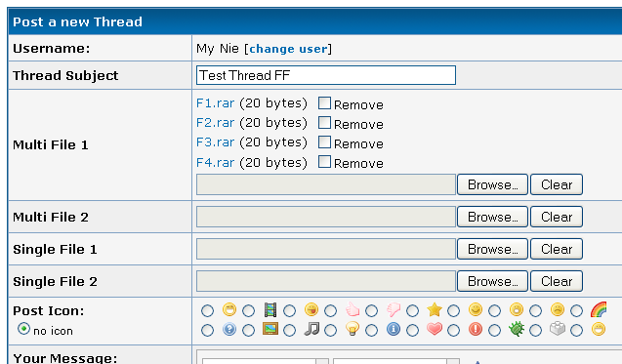
Task: Open the change user link
Action: pos(288,49)
